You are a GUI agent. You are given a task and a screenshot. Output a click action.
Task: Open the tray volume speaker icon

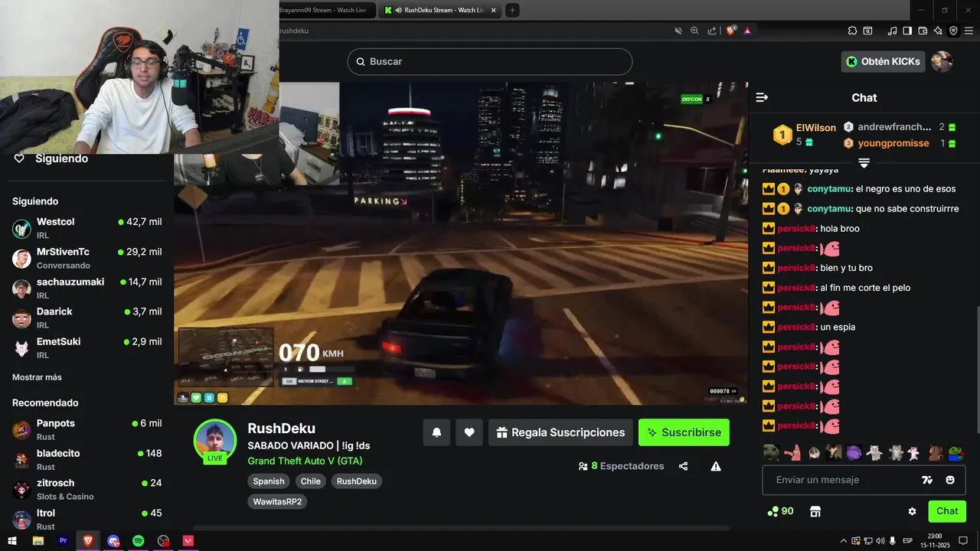880,541
